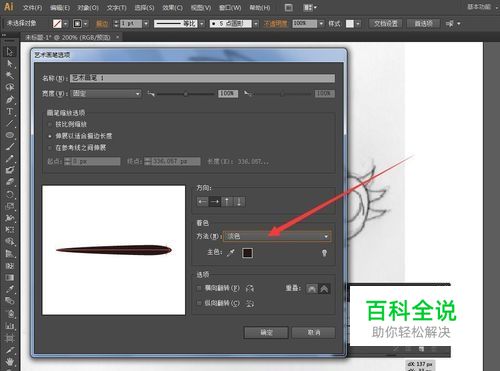Viewport: 500px width, 371px height.
Task: Select the Rotate tool
Action: click(x=9, y=194)
